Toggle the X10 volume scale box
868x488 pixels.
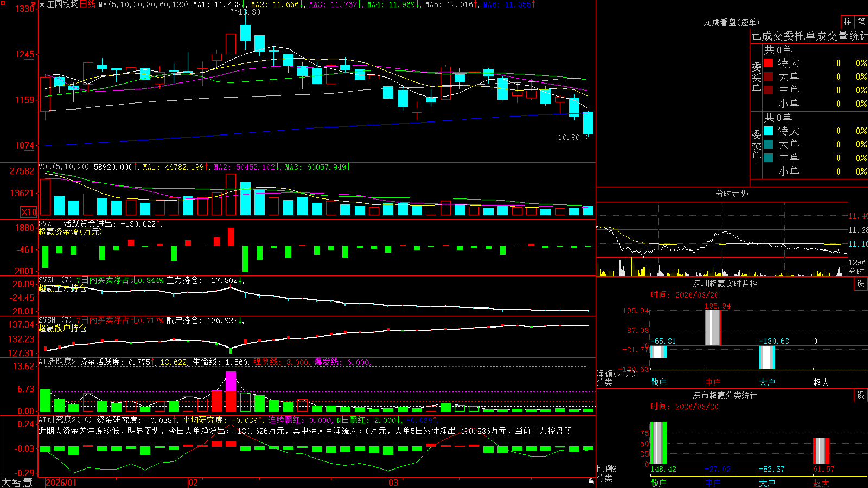coord(29,212)
